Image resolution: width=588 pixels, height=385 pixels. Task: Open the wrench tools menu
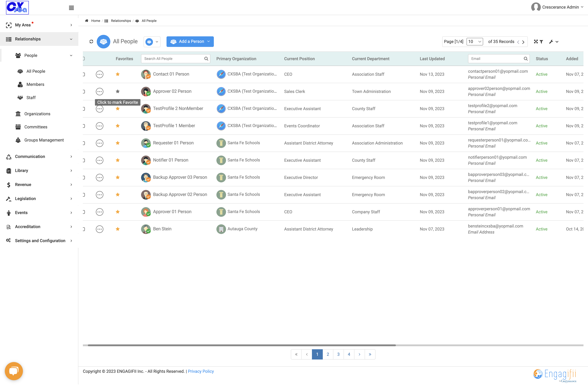pyautogui.click(x=554, y=41)
